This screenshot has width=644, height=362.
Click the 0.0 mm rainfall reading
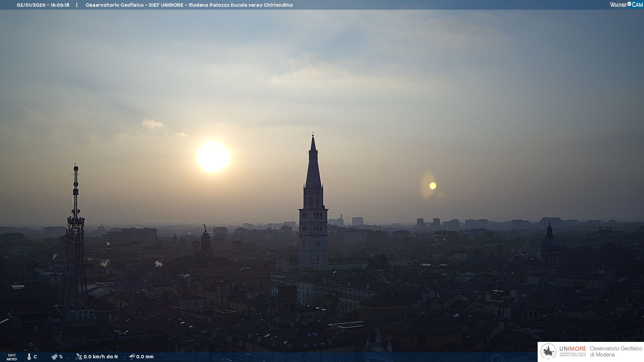(145, 357)
